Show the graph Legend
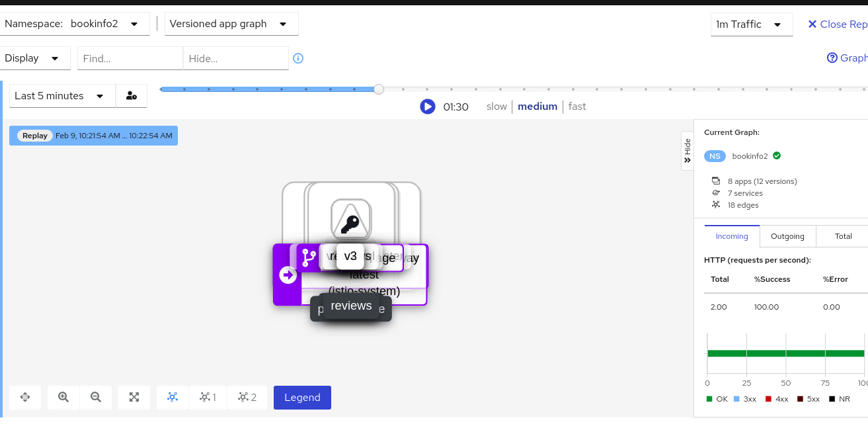The image size is (868, 438). (x=302, y=398)
